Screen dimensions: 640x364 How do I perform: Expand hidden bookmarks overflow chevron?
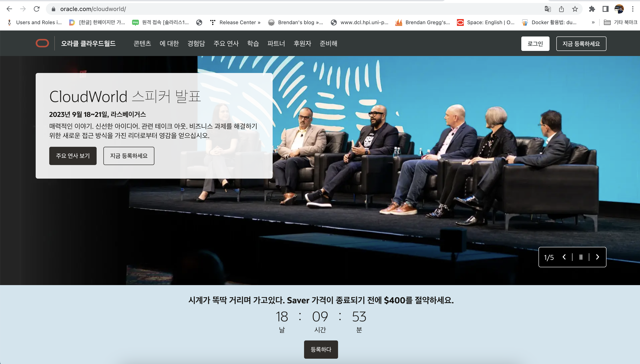point(593,22)
